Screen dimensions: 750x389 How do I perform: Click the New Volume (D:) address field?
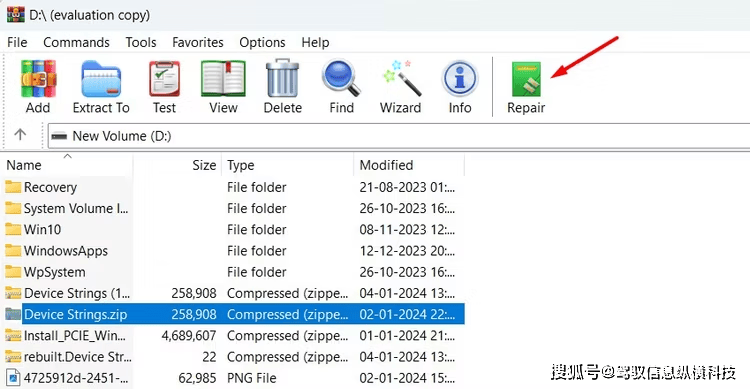tap(399, 136)
